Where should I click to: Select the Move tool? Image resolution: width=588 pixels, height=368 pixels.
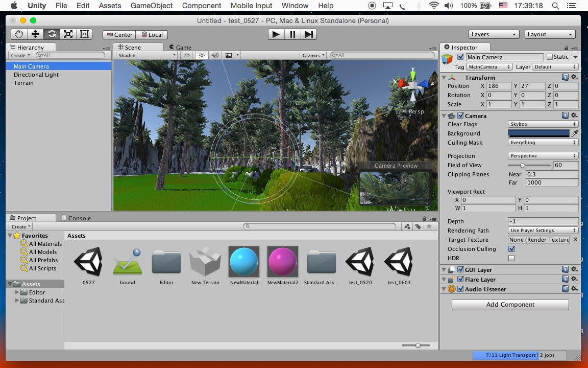tap(35, 34)
